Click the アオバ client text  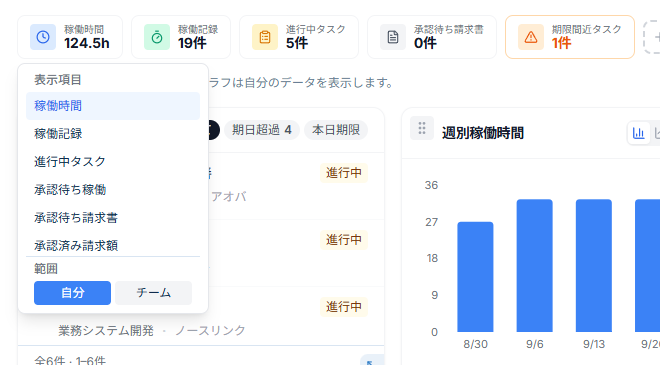229,197
